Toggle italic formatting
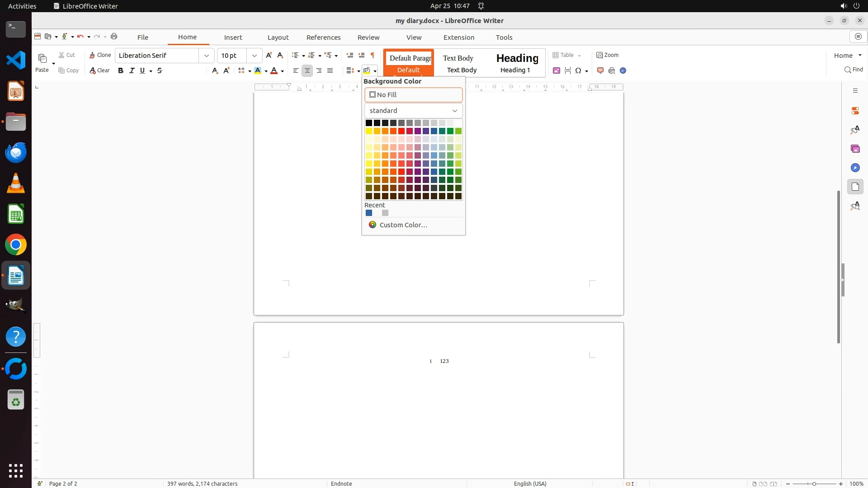Image resolution: width=868 pixels, height=488 pixels. pyautogui.click(x=132, y=70)
